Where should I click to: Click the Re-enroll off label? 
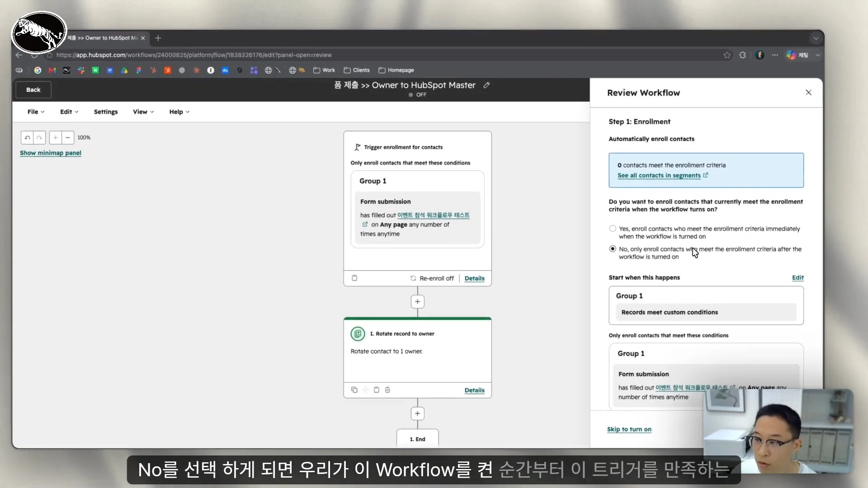(x=436, y=278)
